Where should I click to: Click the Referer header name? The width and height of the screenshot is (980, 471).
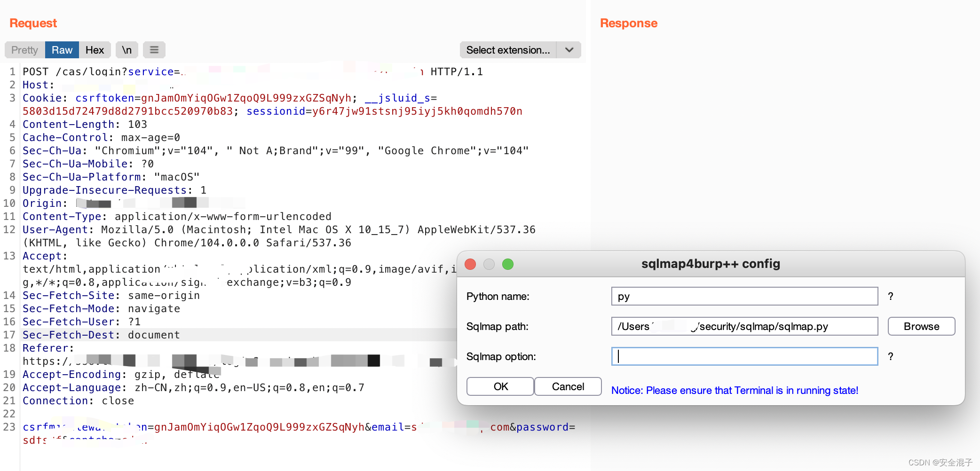[45, 348]
